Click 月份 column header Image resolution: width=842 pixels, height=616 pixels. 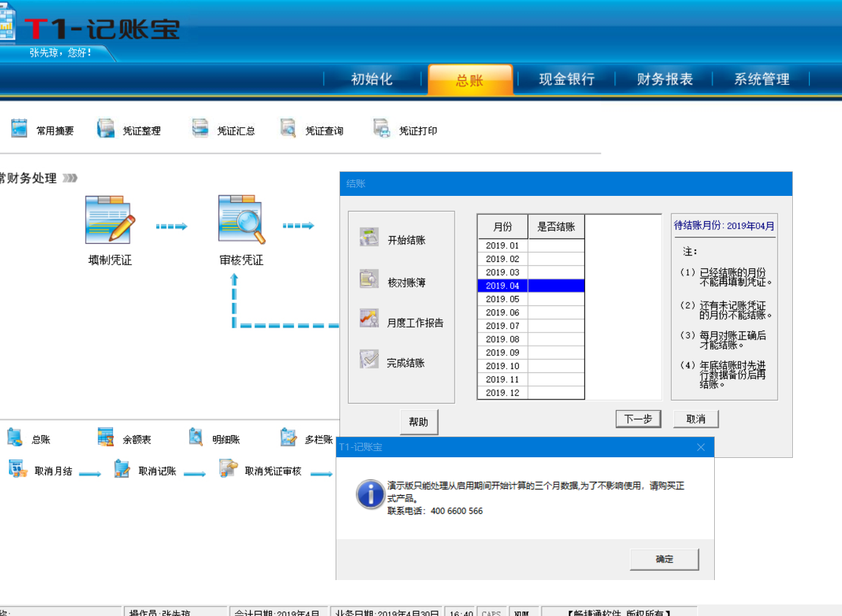point(503,227)
